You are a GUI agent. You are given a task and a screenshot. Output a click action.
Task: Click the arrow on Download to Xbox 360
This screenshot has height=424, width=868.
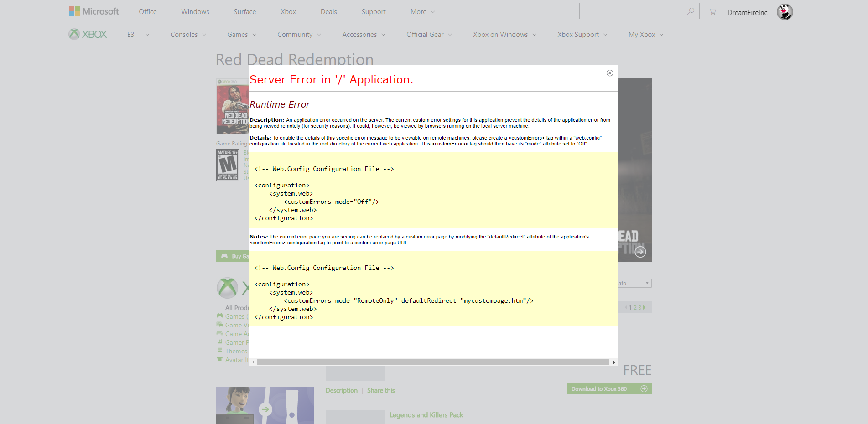[x=644, y=389]
